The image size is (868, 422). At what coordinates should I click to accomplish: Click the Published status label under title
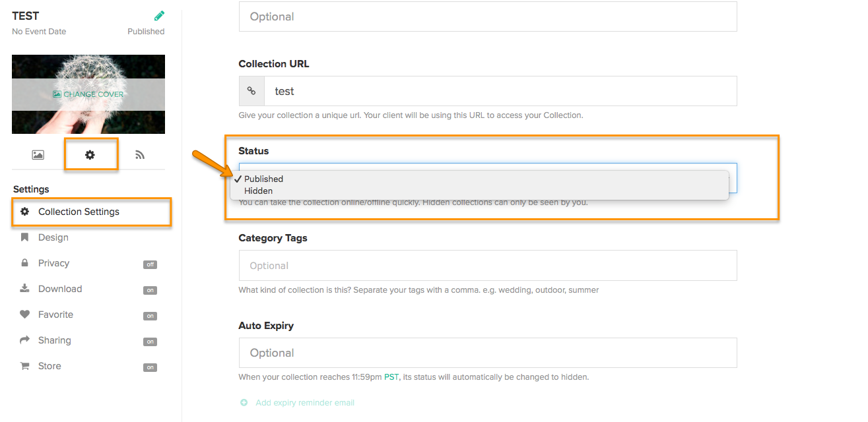146,31
